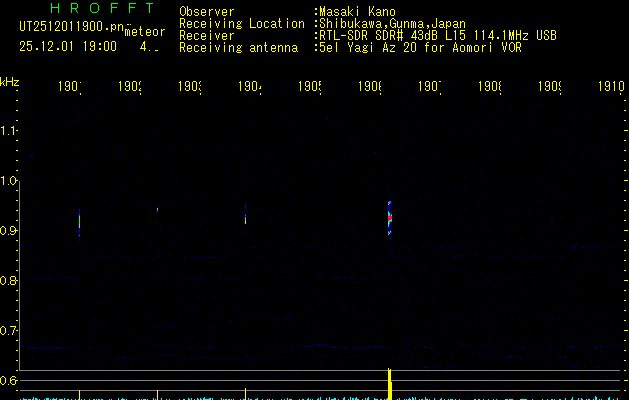This screenshot has height=400, width=629.
Task: Click the 0.7 kHz frequency label
Action: coord(8,331)
